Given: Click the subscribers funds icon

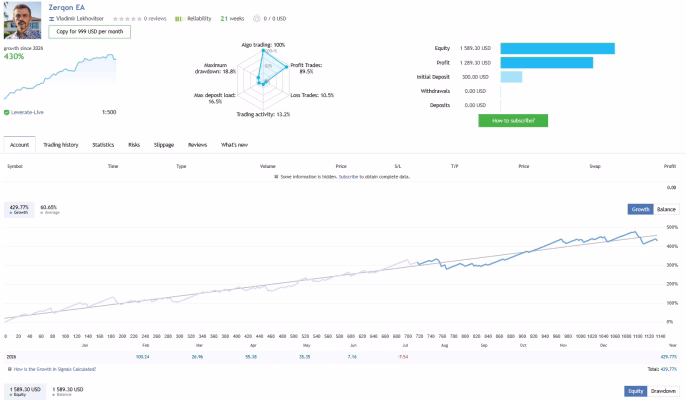Looking at the screenshot, I should pos(257,18).
